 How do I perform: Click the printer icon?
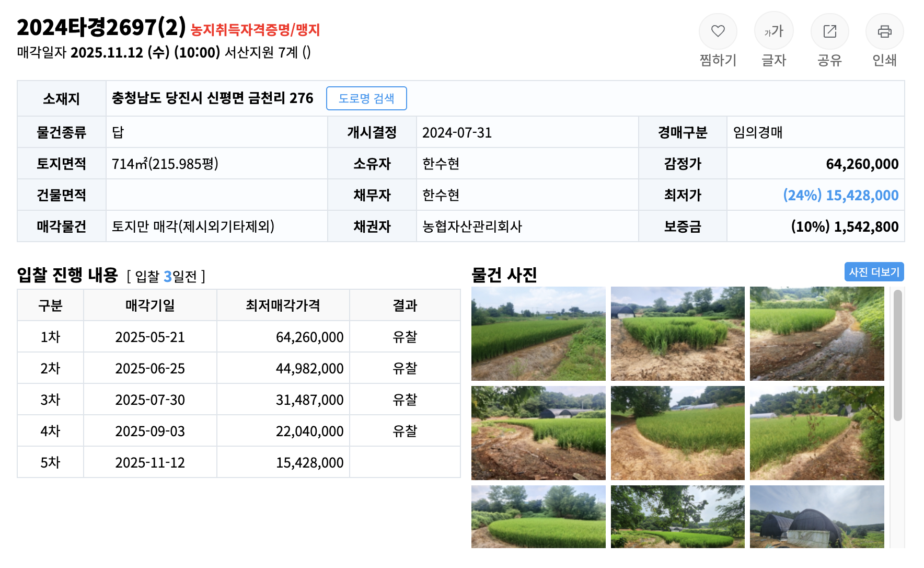click(x=885, y=31)
